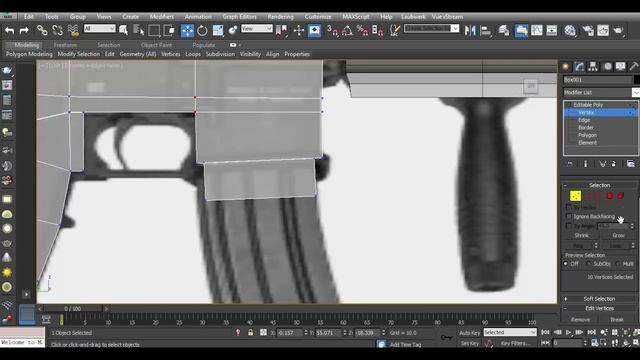Select the Polygon sub-object level in modifier stack

(x=587, y=135)
